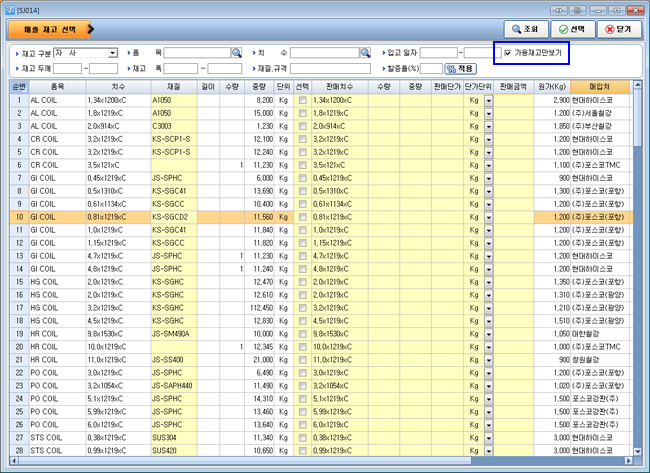
Task: Select material cell C3003
Action: pos(174,126)
